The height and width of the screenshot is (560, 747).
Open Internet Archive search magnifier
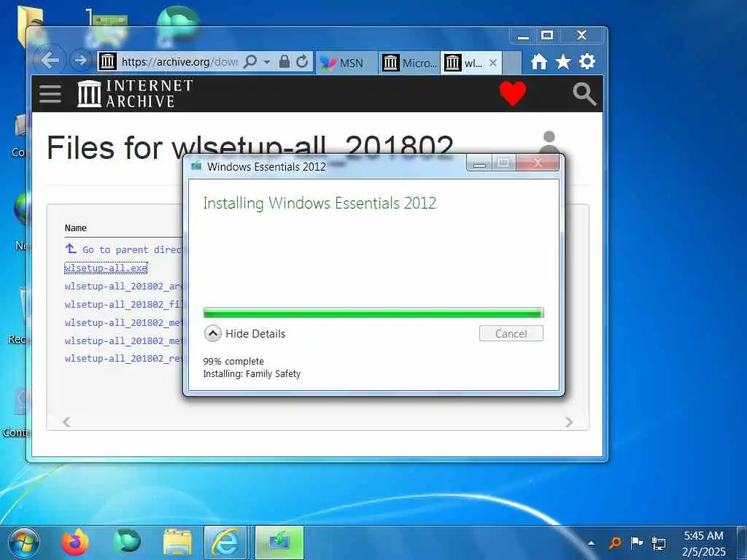click(x=584, y=93)
